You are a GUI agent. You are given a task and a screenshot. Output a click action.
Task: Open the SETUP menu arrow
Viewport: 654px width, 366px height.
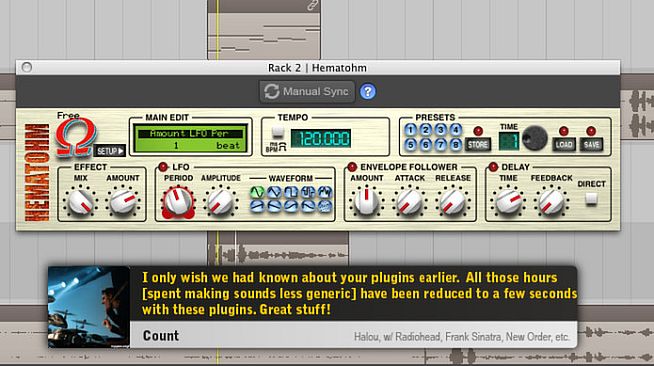(110, 151)
